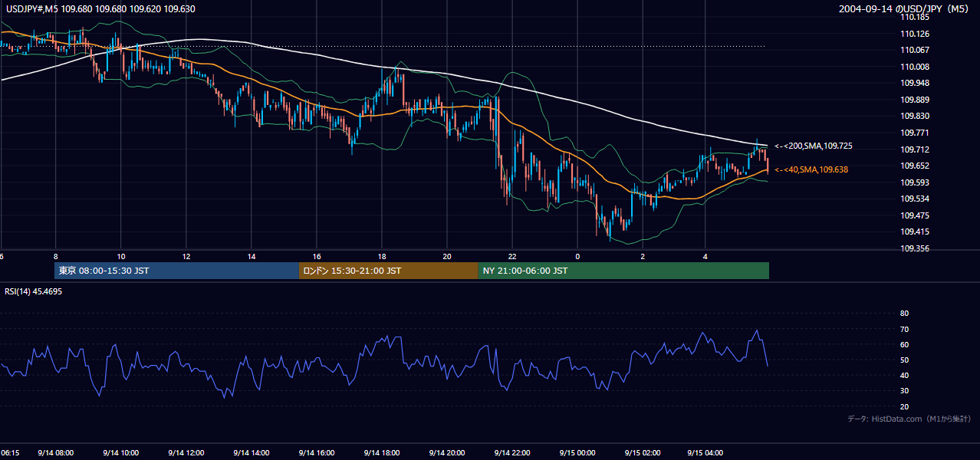Click the RSI axis level 70
Image resolution: width=980 pixels, height=460 pixels.
[904, 329]
